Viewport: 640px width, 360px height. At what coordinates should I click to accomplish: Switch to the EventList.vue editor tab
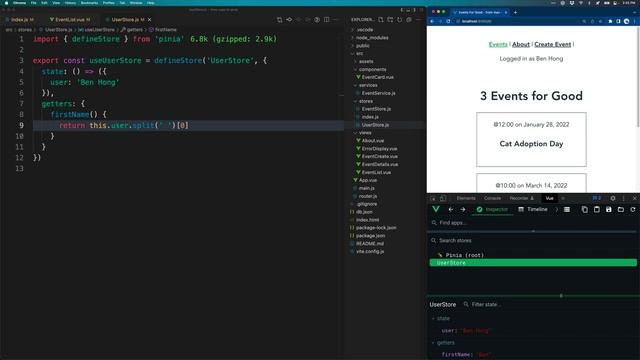(69, 20)
